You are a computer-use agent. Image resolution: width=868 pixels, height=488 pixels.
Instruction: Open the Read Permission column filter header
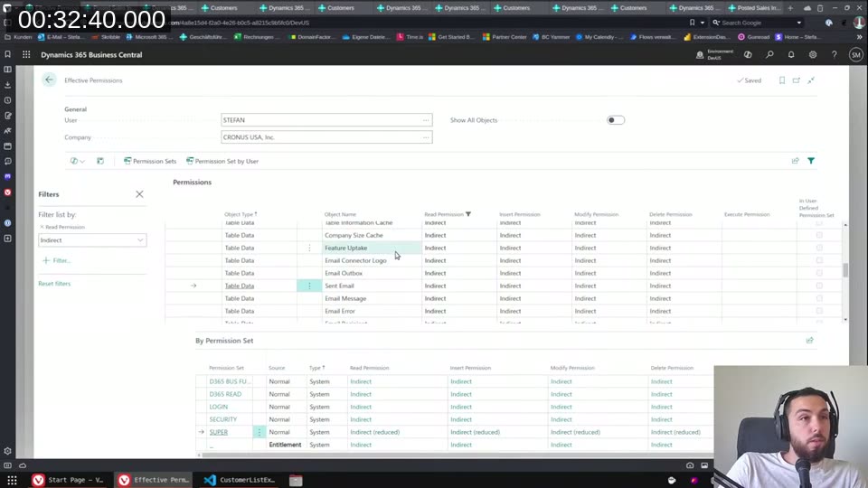coord(448,214)
